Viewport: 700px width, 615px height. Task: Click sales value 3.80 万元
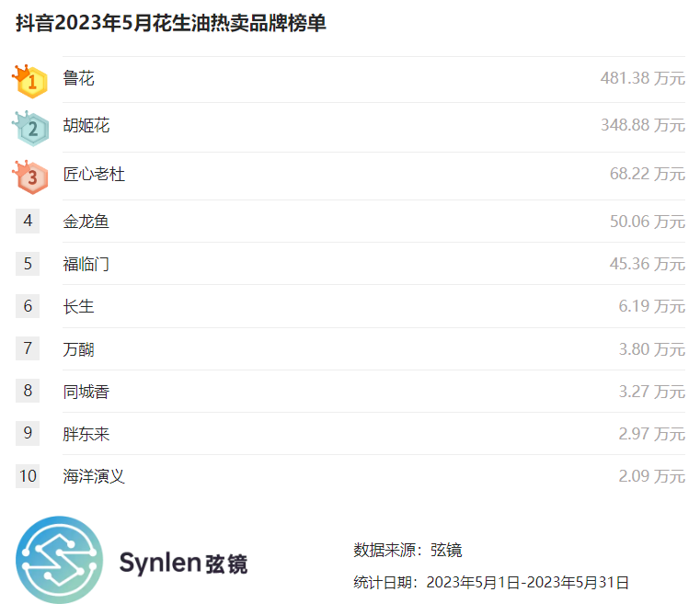[652, 349]
